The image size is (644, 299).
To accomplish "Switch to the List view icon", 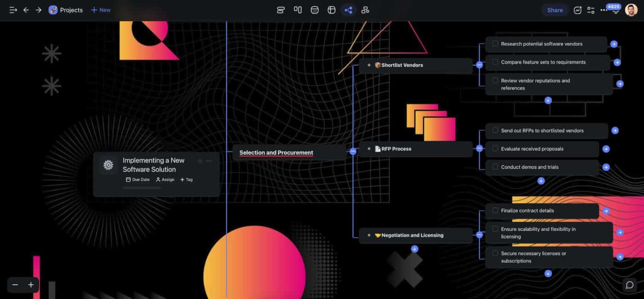I will 281,10.
